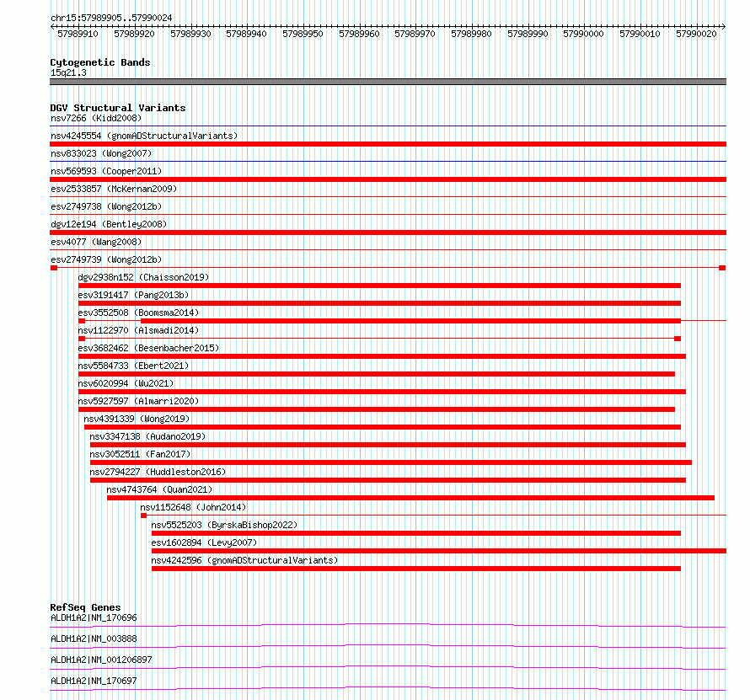The image size is (750, 700).
Task: Click ruler position 57989950
Action: (303, 34)
